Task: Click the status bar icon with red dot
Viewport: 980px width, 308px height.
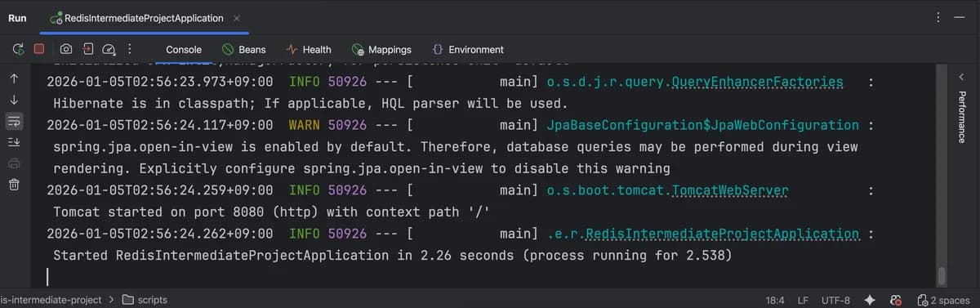Action: point(896,300)
